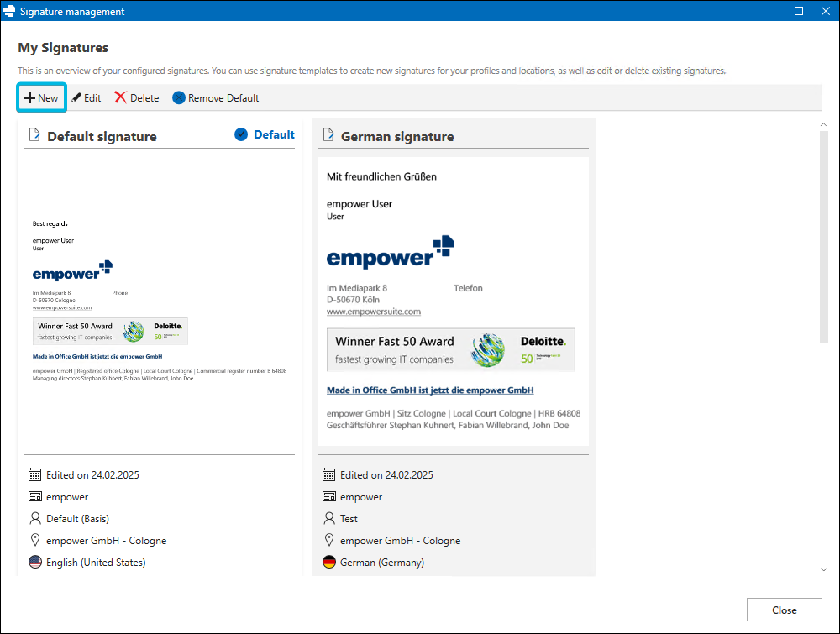Click 'Mit freundlichen Grüßen' greeting text
Viewport: 840px width, 634px height.
(x=381, y=176)
